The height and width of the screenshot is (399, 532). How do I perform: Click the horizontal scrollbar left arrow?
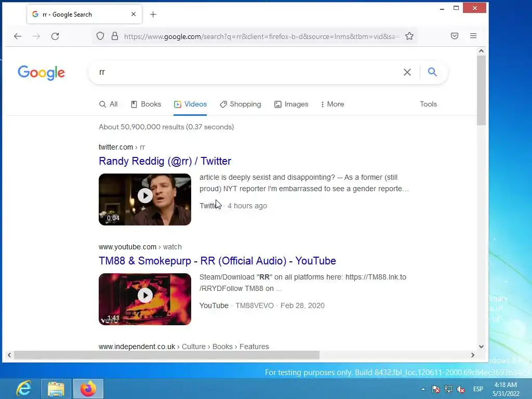[x=9, y=355]
